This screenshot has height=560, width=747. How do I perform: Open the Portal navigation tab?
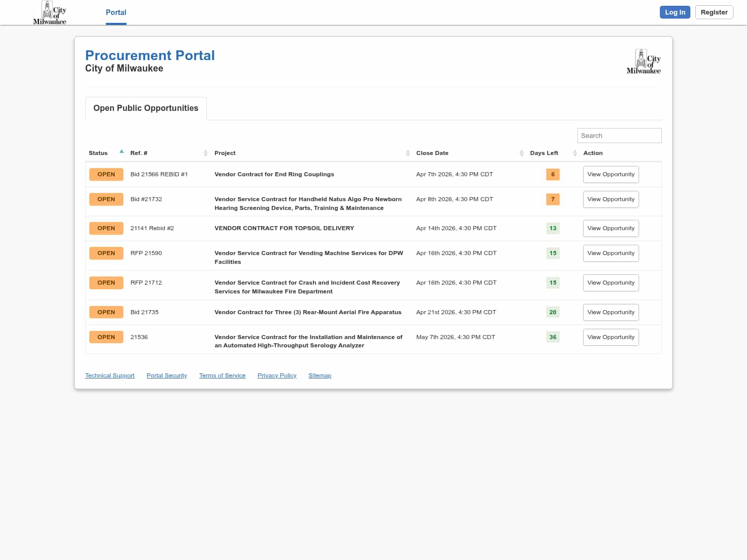tap(116, 12)
